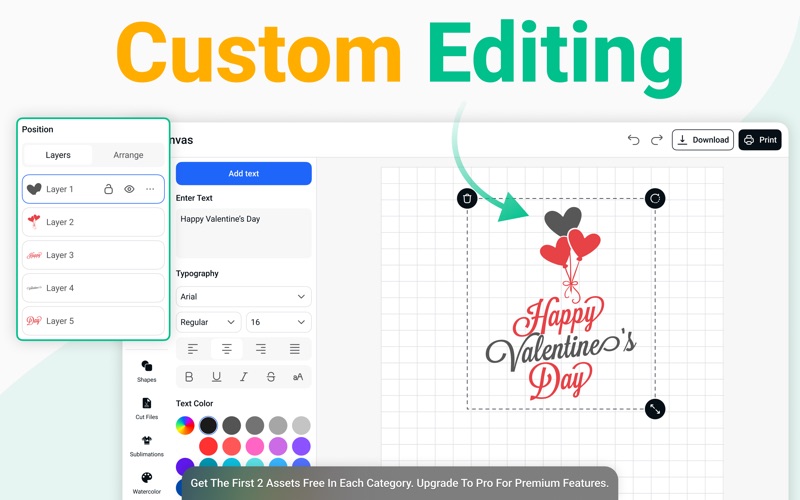800x500 pixels.
Task: Click the rotate handle on canvas selection
Action: pos(655,198)
